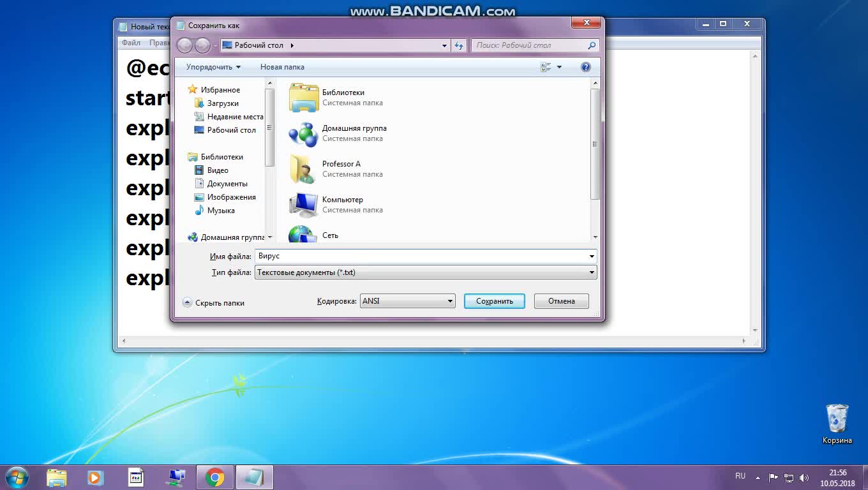Click the Избранное star icon in sidebar
The height and width of the screenshot is (490, 868).
pos(192,90)
